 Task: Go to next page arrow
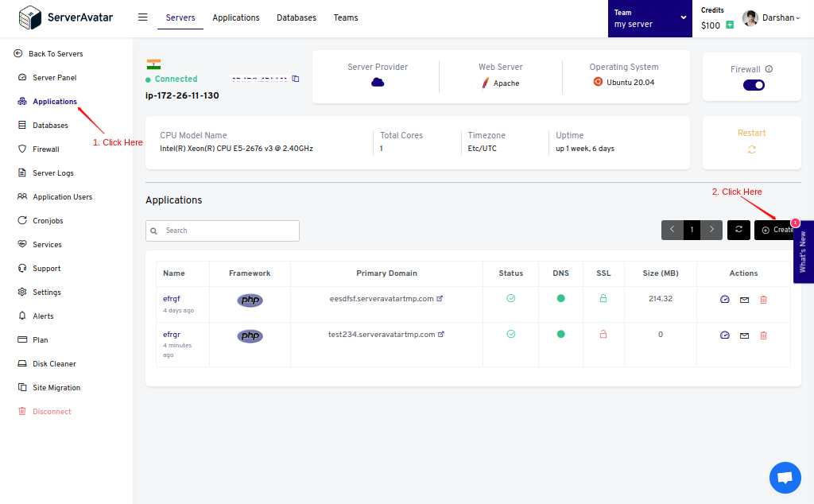711,230
